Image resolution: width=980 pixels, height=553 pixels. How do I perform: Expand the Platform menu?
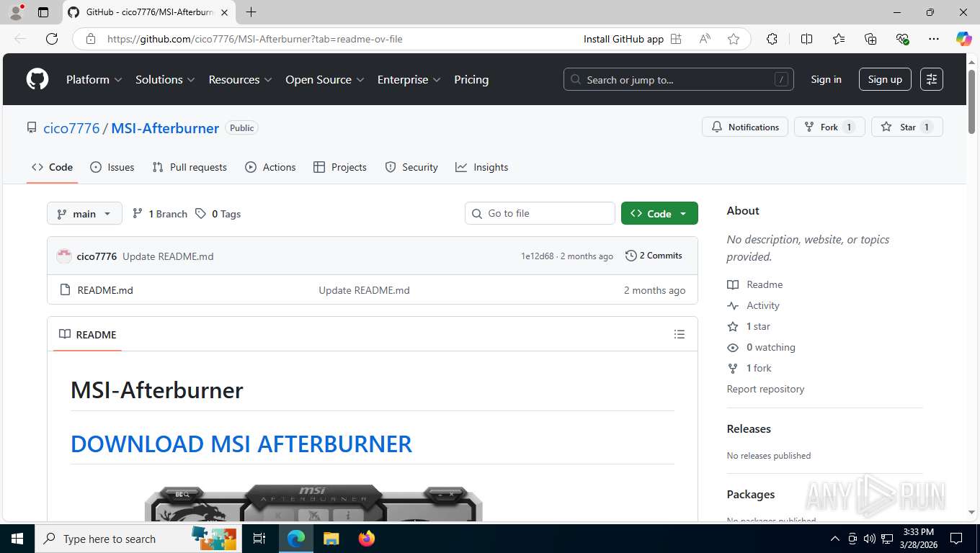tap(94, 79)
